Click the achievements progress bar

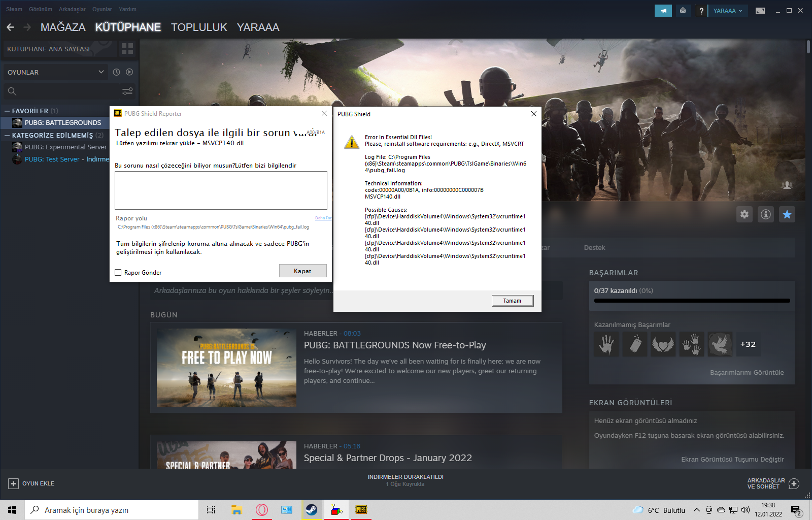point(692,301)
